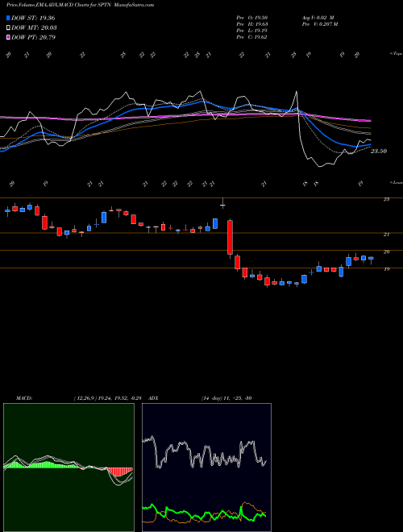403x532 pixels.
Task: Click the 'MACD:' panel heading
Action: click(x=24, y=398)
